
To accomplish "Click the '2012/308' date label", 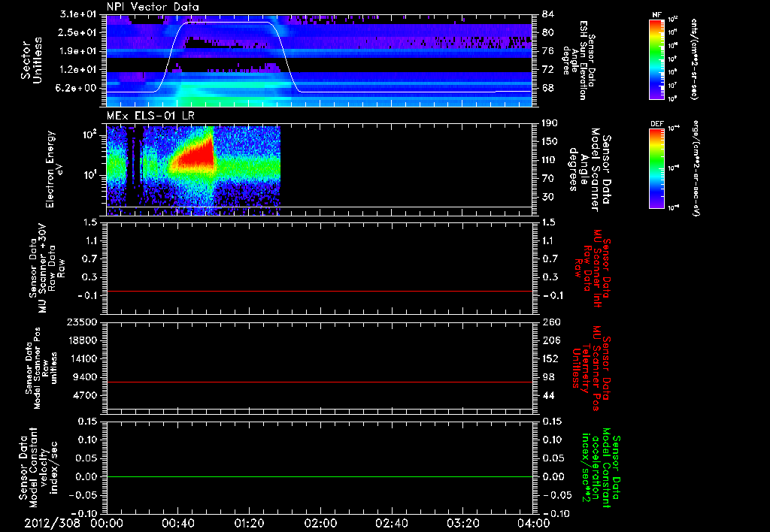I will tap(52, 523).
